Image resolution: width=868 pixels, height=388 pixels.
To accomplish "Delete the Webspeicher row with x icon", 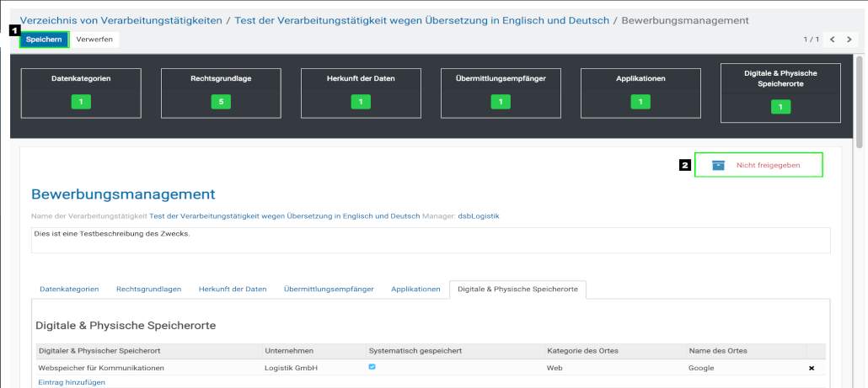I will [812, 368].
